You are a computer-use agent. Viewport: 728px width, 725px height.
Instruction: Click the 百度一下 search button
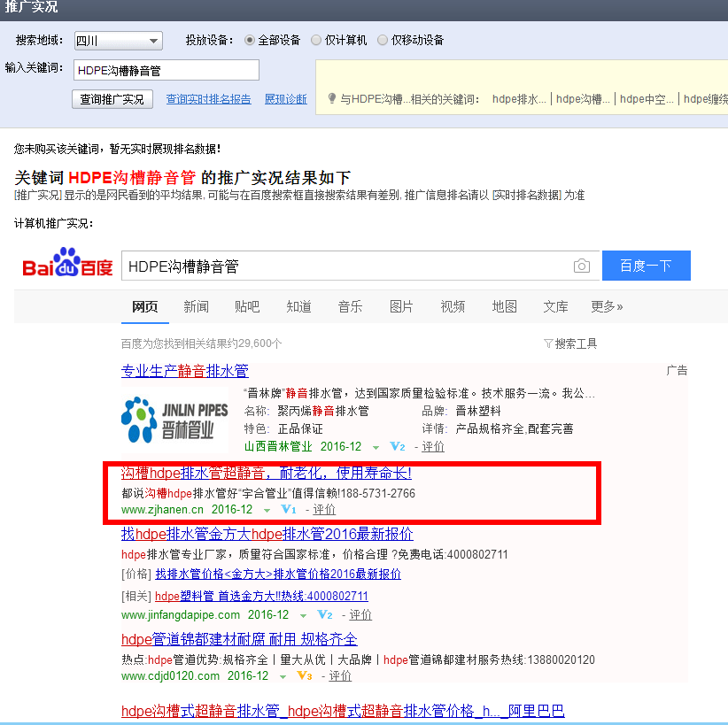647,266
